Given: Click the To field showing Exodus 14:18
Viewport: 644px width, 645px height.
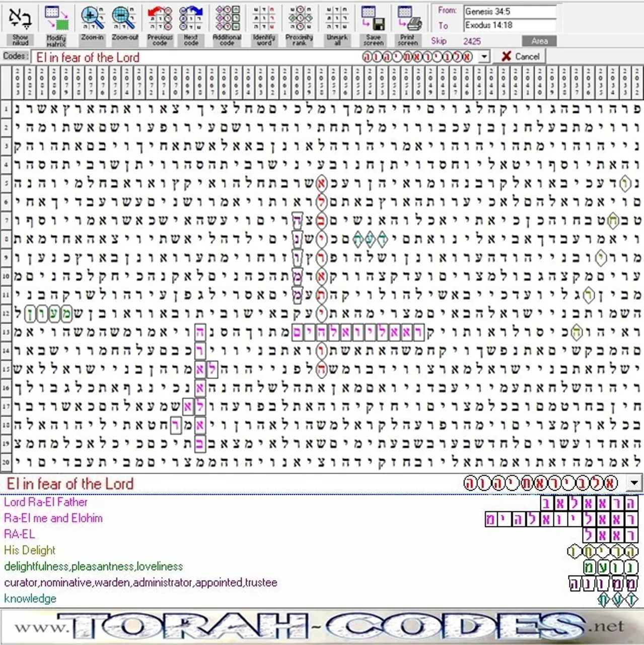Looking at the screenshot, I should coord(510,25).
